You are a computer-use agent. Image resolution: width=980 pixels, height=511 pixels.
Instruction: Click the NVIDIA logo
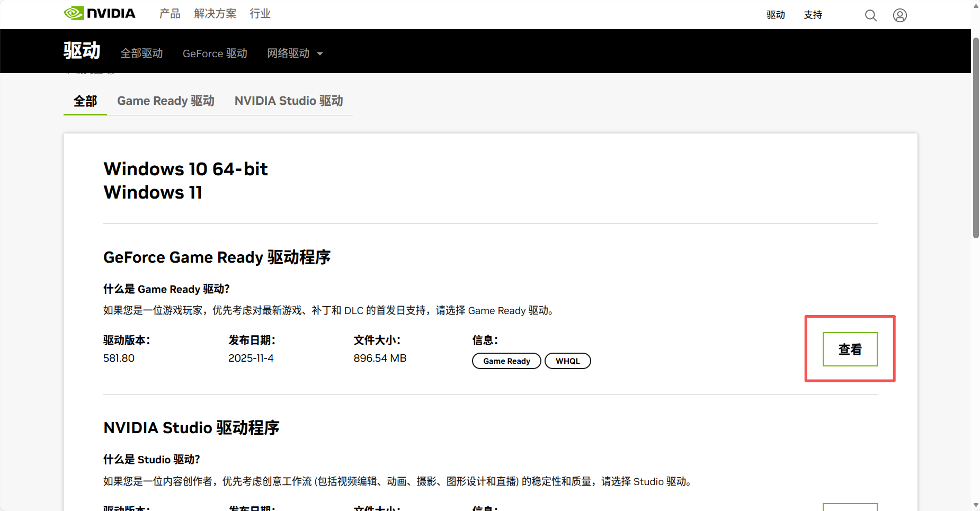100,13
